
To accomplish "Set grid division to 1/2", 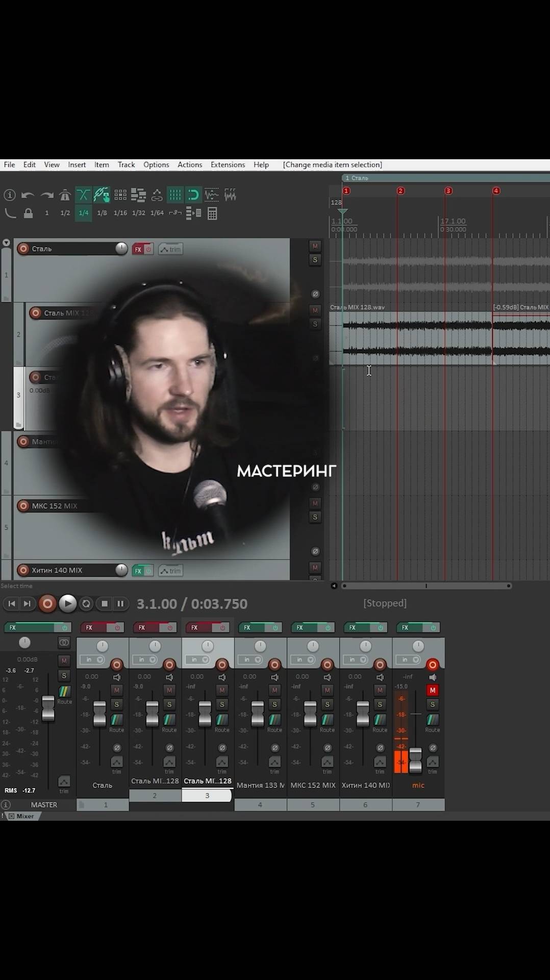I will point(65,213).
